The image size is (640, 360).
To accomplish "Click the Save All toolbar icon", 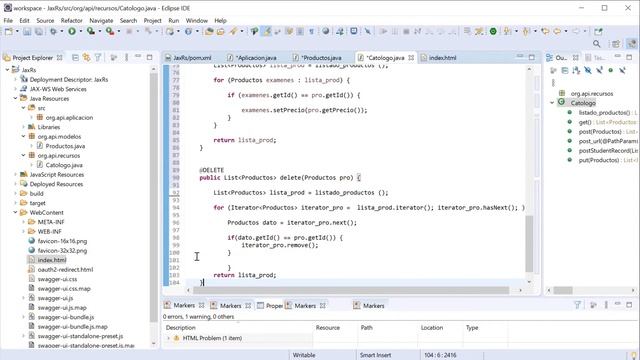I will [x=38, y=31].
